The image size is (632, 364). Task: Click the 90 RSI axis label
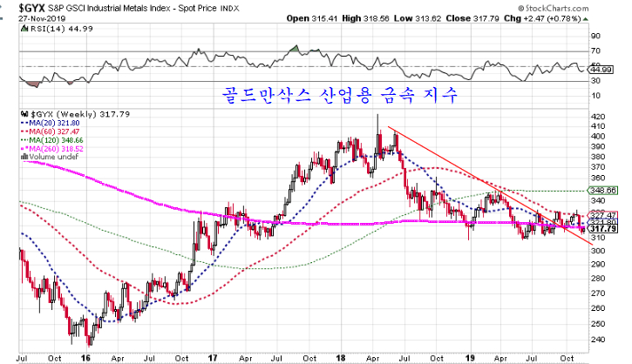[595, 37]
